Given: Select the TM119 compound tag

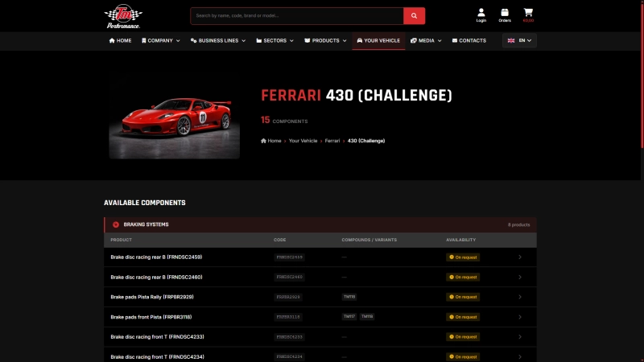Looking at the screenshot, I should [x=367, y=317].
